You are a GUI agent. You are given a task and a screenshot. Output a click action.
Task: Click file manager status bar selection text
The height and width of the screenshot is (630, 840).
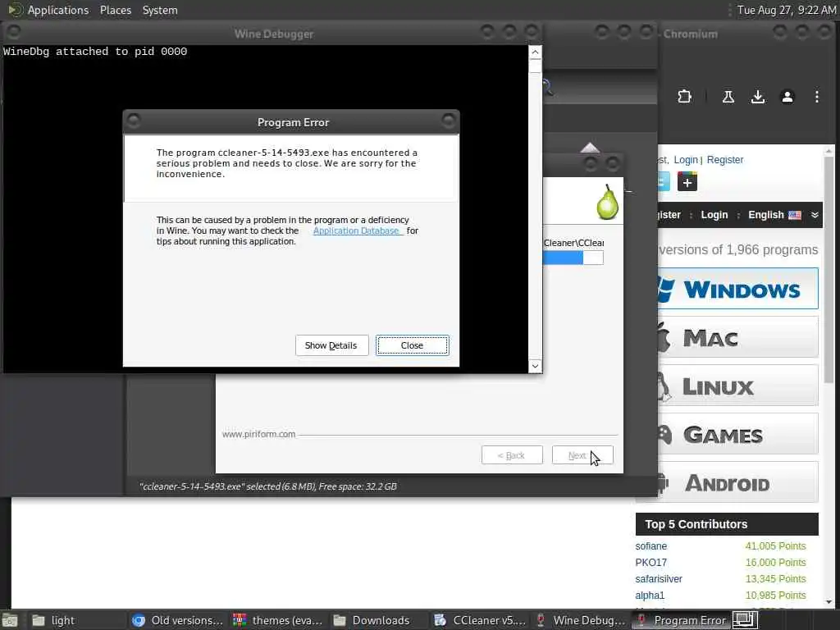coord(268,486)
